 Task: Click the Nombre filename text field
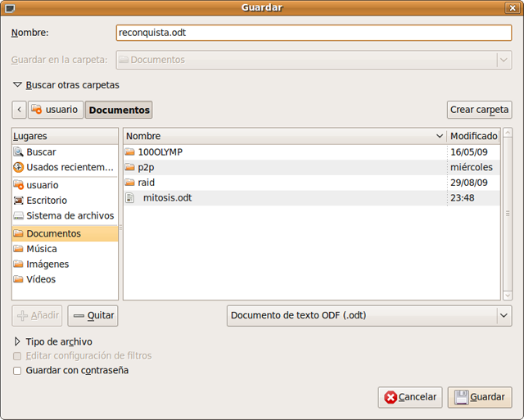pyautogui.click(x=314, y=33)
